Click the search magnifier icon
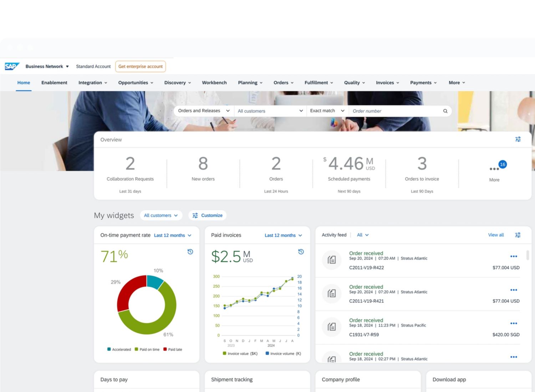This screenshot has width=535, height=392. [x=445, y=111]
